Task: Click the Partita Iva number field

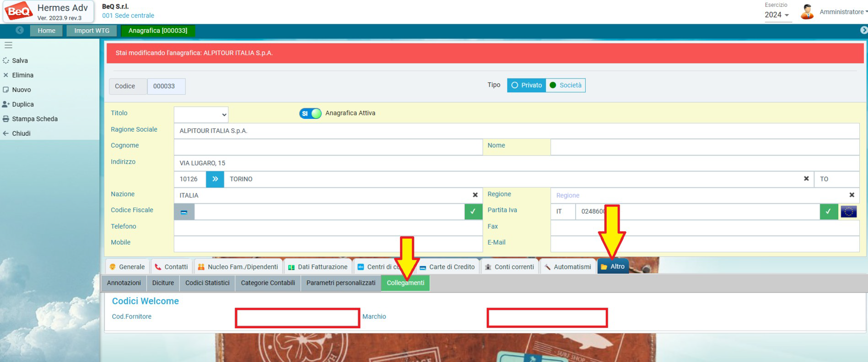Action: click(698, 212)
